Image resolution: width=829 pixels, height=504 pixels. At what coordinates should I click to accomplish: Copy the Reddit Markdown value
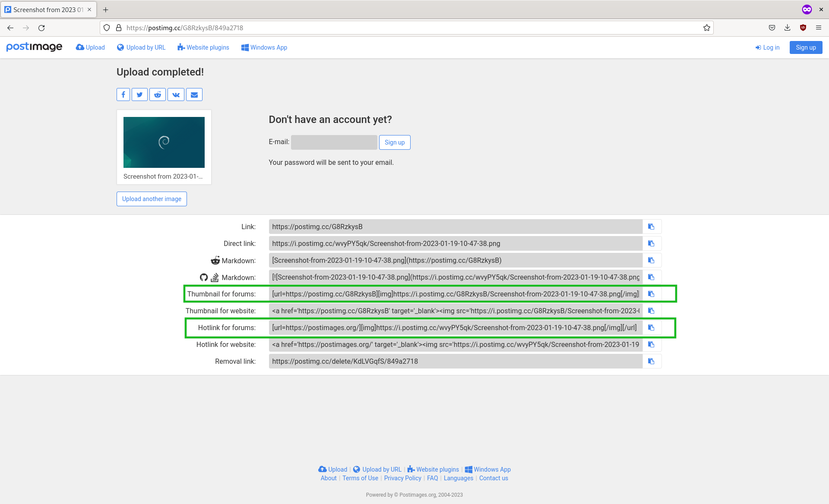(652, 260)
